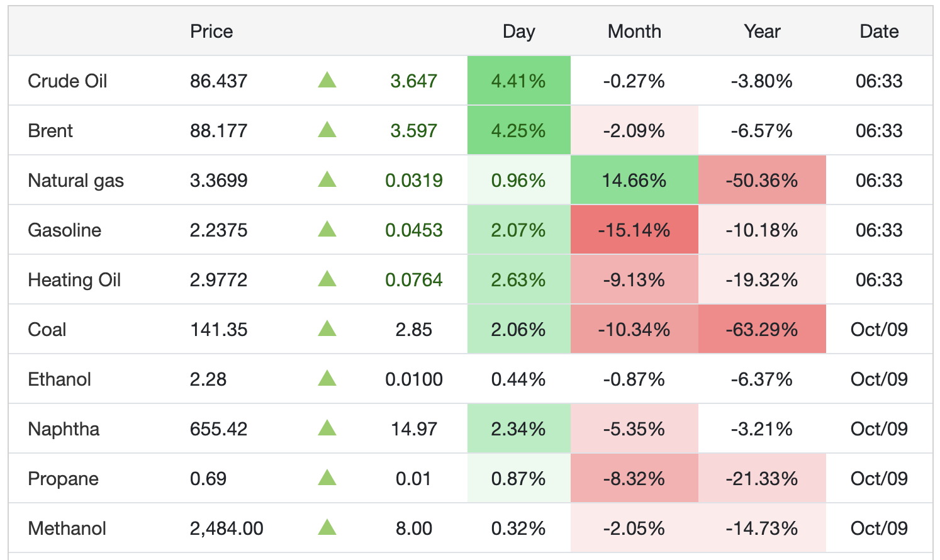Open the Naphtha commodity link
This screenshot has height=560, width=940.
(64, 429)
